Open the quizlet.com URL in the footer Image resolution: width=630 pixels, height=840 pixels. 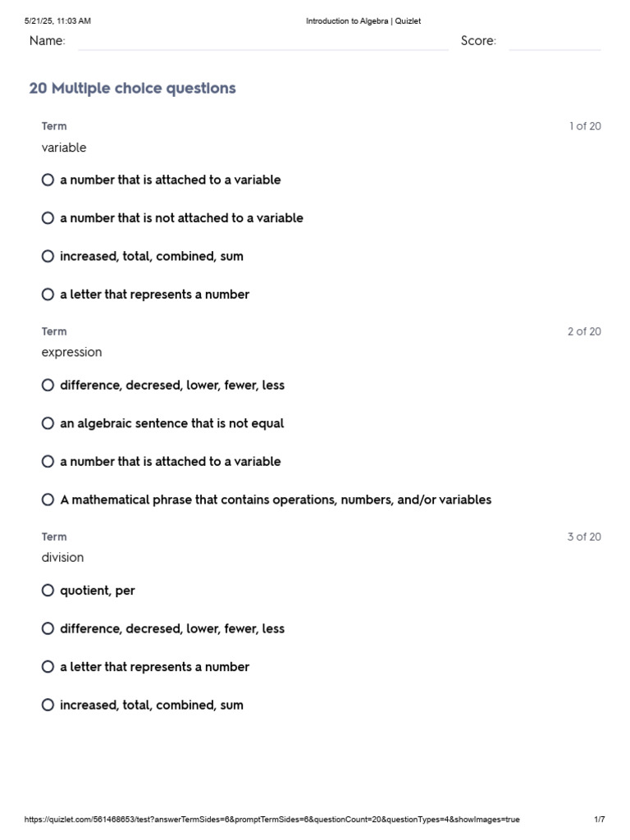[x=272, y=819]
